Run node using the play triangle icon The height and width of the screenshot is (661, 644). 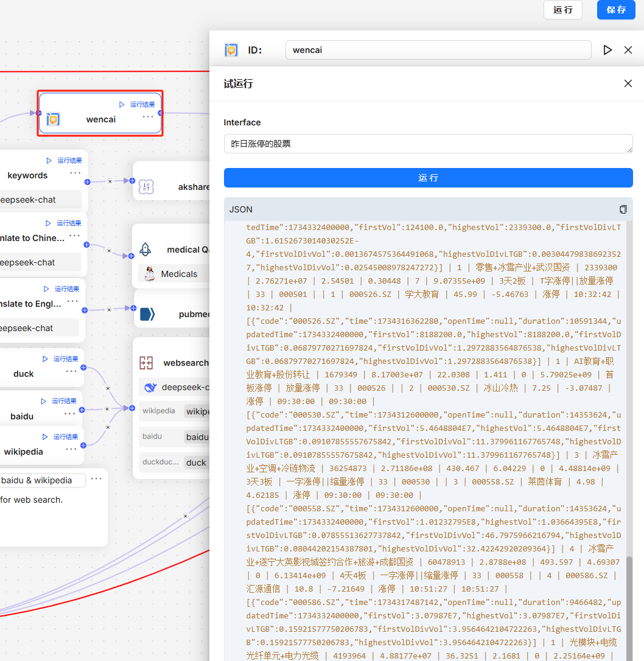tap(607, 50)
